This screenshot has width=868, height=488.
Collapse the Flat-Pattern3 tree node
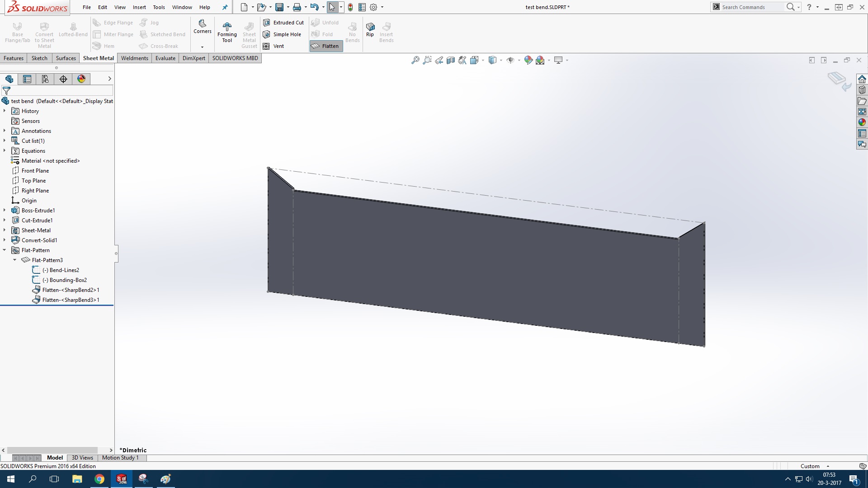15,260
